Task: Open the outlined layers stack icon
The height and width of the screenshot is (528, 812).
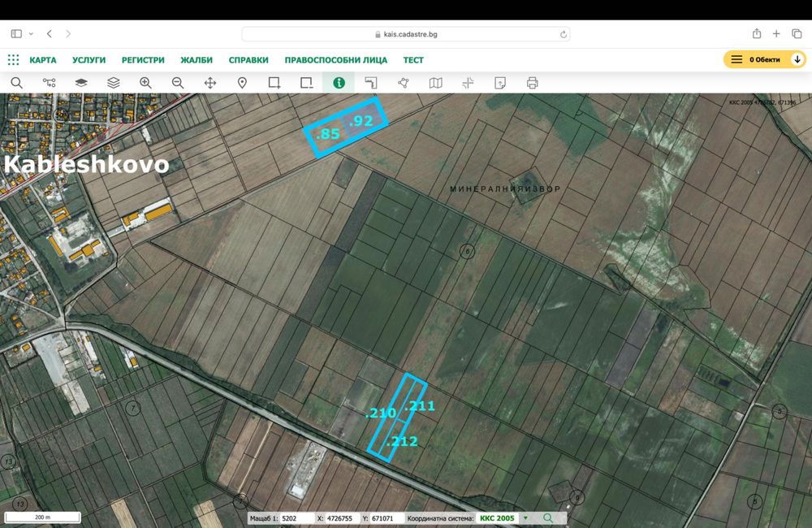Action: [114, 83]
